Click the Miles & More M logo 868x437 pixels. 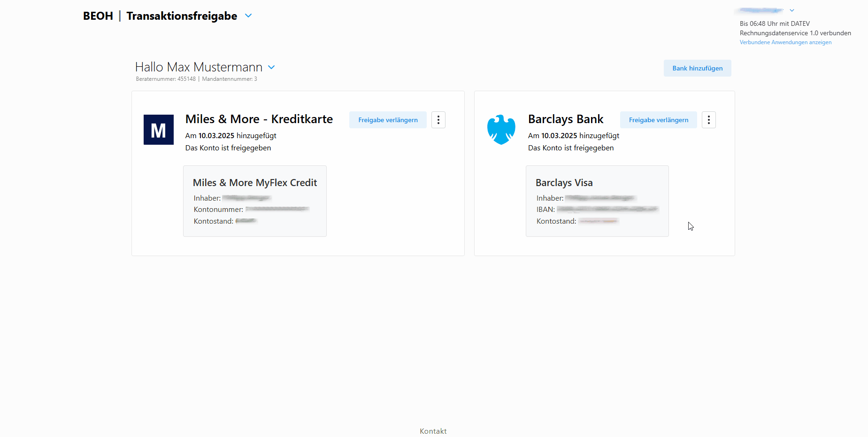tap(159, 130)
